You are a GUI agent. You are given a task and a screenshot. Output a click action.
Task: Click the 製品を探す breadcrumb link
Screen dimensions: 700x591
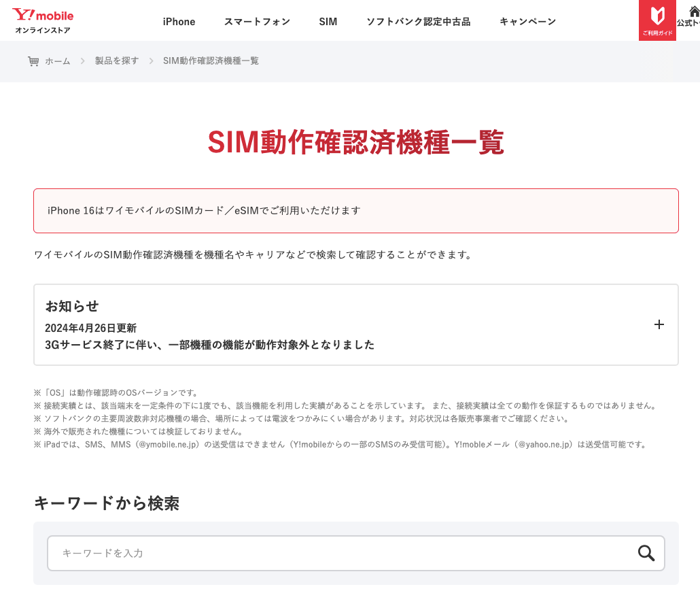click(x=116, y=61)
